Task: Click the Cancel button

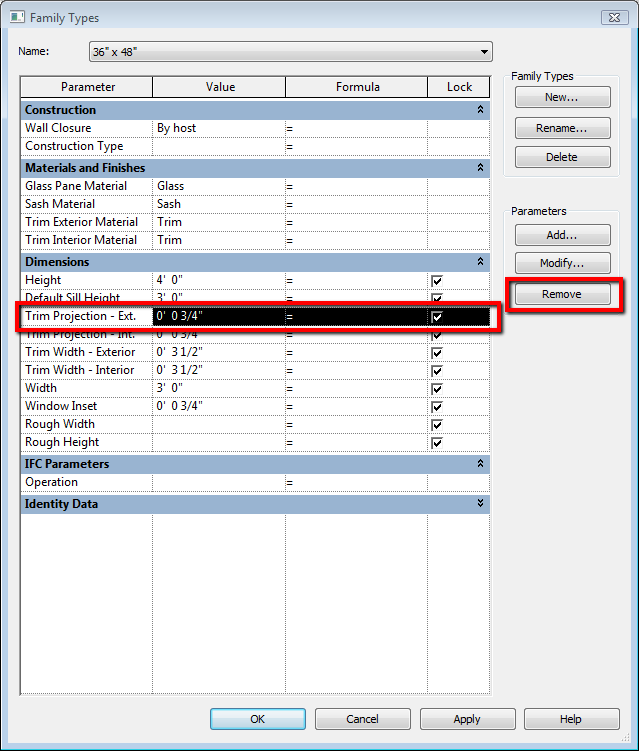Action: click(363, 719)
